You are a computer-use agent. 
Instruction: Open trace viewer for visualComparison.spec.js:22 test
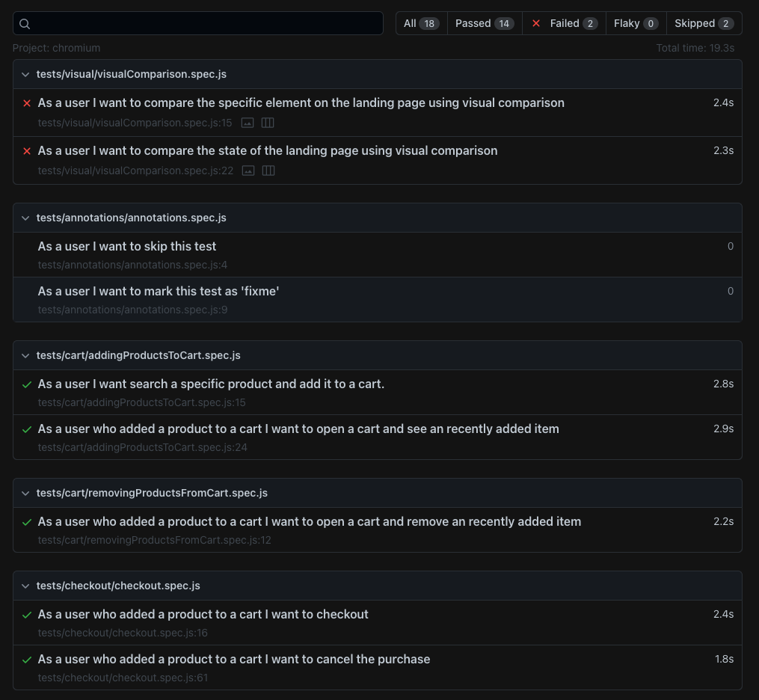point(268,171)
